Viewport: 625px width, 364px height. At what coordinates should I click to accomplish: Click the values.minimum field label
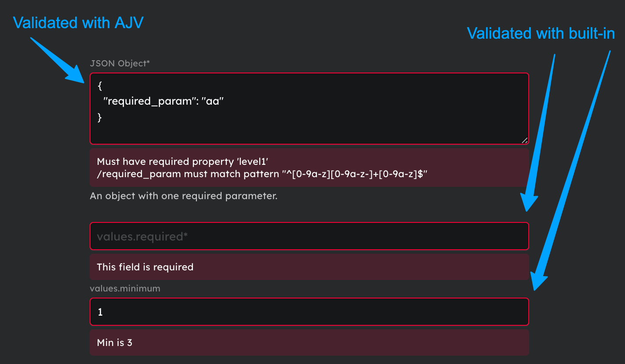point(125,288)
